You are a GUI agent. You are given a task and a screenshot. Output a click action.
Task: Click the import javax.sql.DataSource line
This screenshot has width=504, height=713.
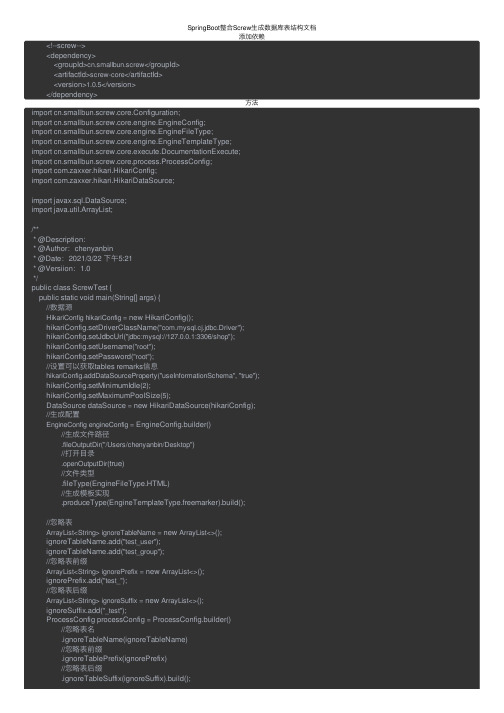[79, 200]
